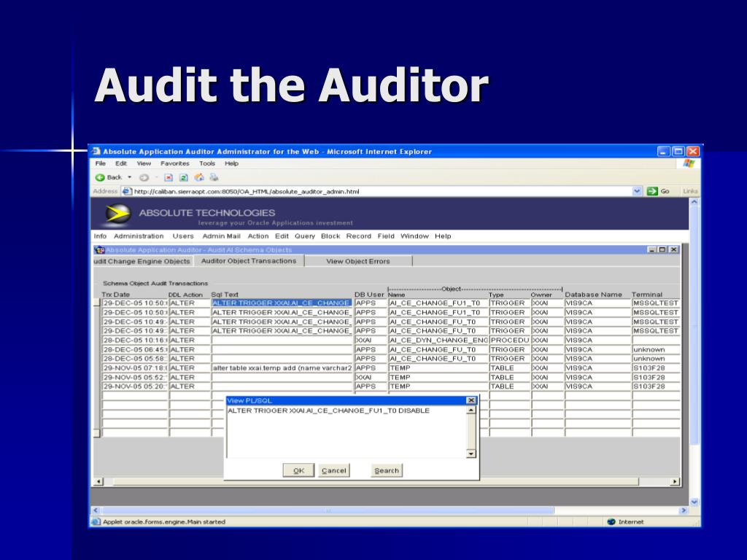Click the browser page scroll-down arrow

pos(694,502)
